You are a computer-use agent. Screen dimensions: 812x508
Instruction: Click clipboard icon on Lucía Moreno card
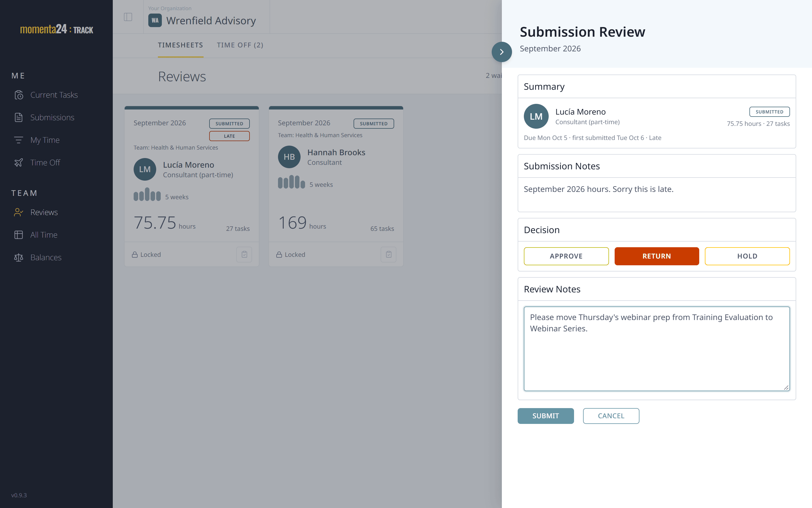pos(244,254)
